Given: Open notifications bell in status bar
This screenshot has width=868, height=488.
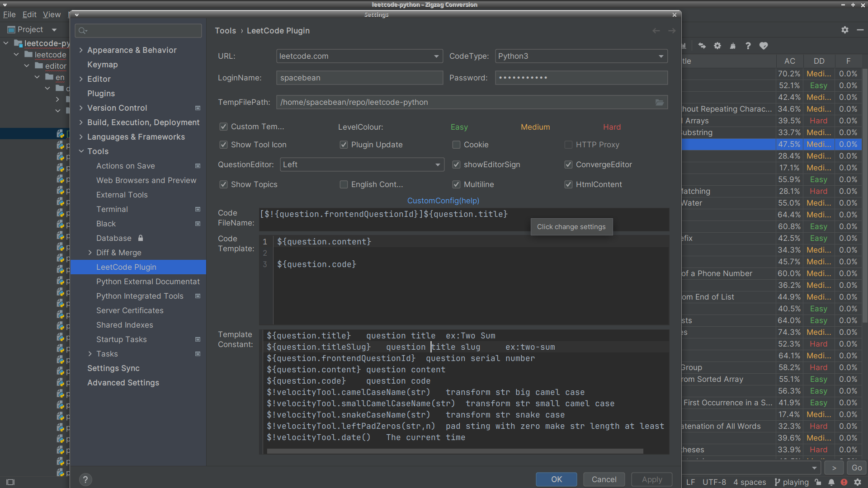Looking at the screenshot, I should tap(831, 482).
